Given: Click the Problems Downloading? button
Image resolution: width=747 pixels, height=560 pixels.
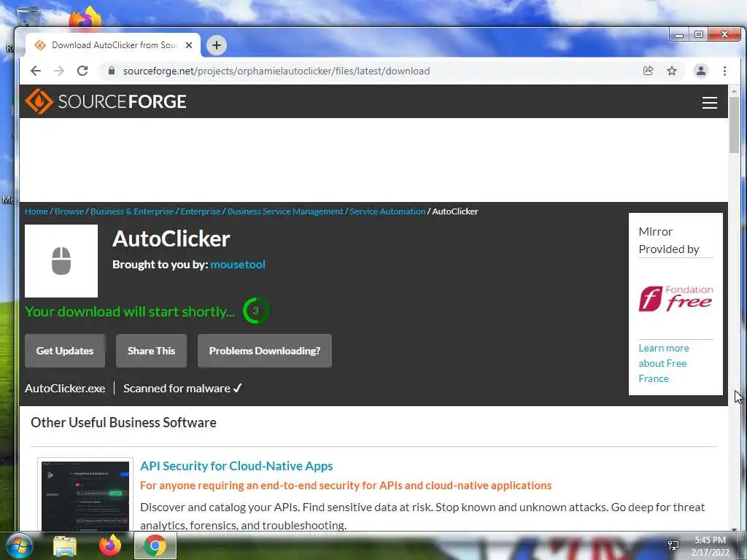Looking at the screenshot, I should point(264,351).
